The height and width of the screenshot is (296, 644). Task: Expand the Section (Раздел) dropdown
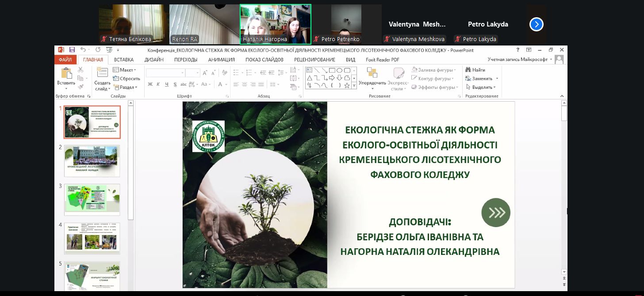(x=125, y=87)
